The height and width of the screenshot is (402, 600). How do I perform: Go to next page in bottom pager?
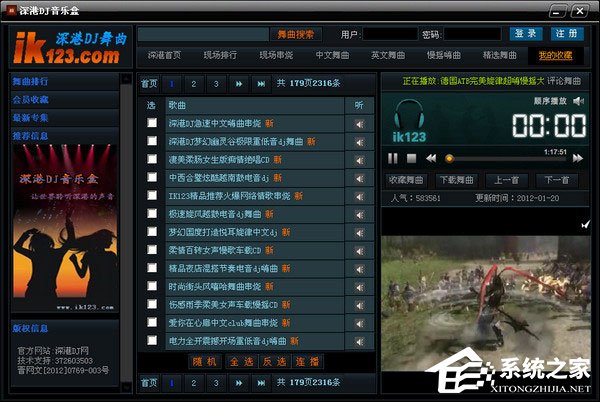[x=239, y=382]
